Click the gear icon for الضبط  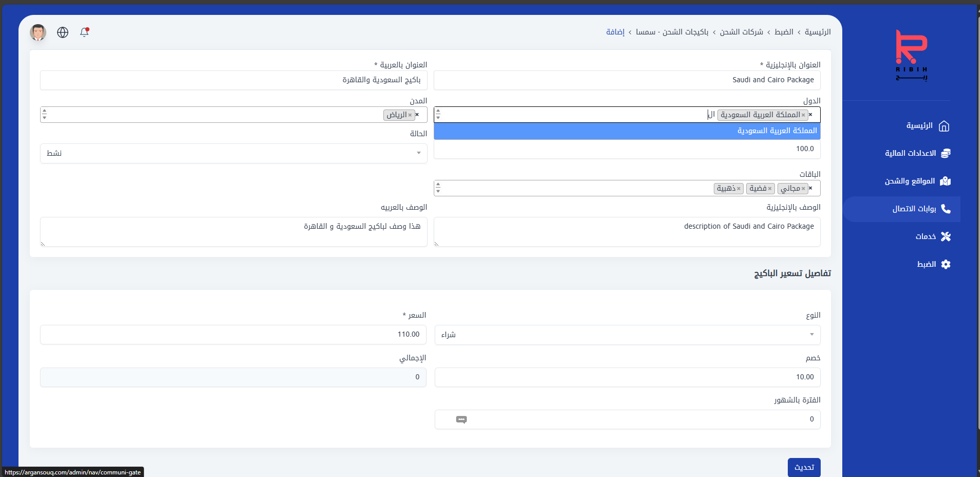[946, 264]
